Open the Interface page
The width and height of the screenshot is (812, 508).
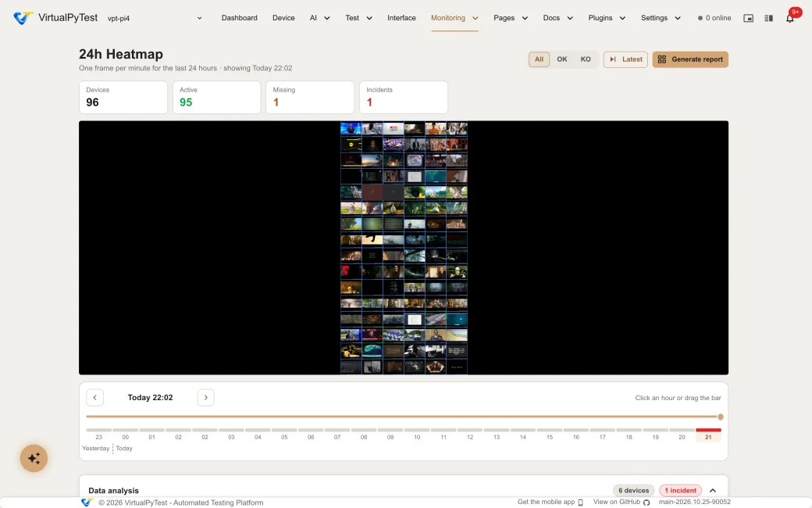(x=401, y=18)
